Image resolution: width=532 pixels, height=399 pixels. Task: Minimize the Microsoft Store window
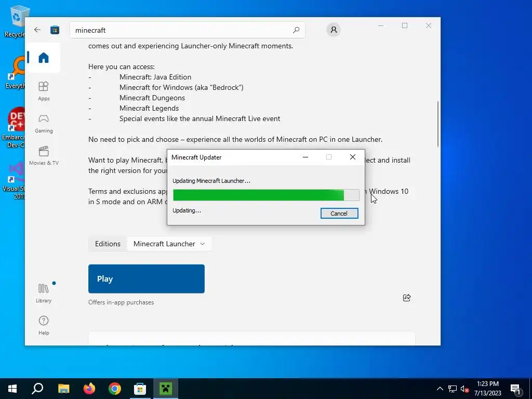[x=381, y=25]
